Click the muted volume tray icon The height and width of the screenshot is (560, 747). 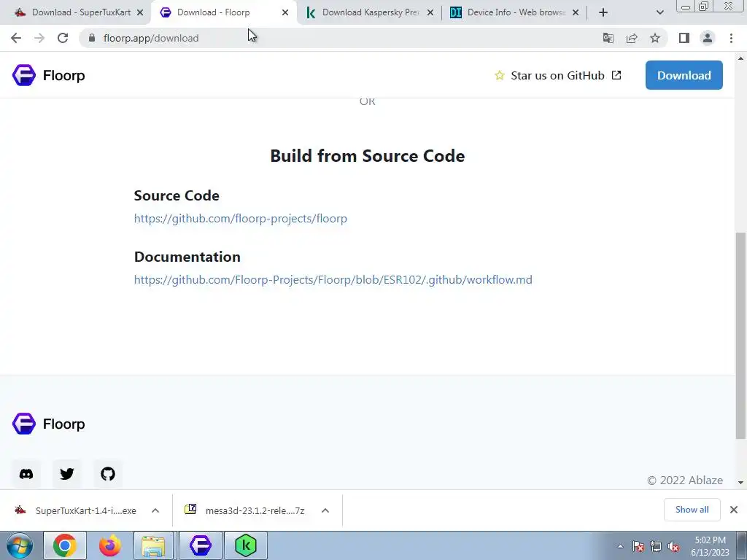(673, 547)
